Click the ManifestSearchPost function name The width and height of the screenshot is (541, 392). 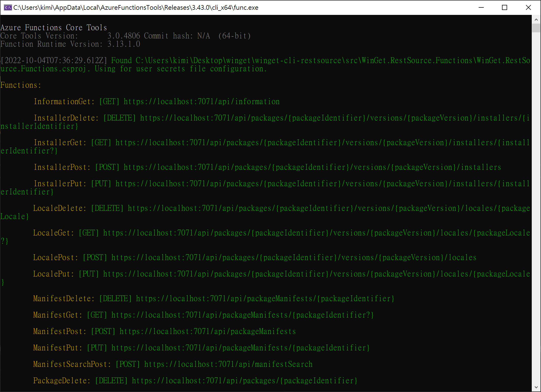(72, 364)
